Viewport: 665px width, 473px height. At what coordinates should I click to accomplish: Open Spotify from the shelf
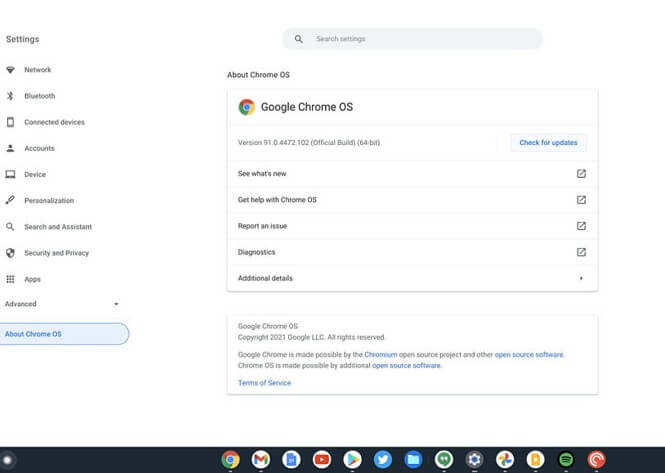[565, 460]
